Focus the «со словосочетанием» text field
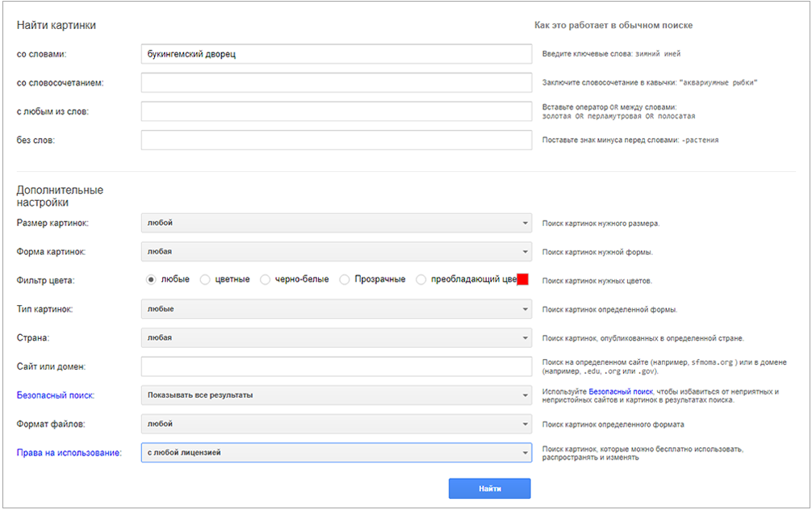Image resolution: width=812 pixels, height=510 pixels. [336, 82]
